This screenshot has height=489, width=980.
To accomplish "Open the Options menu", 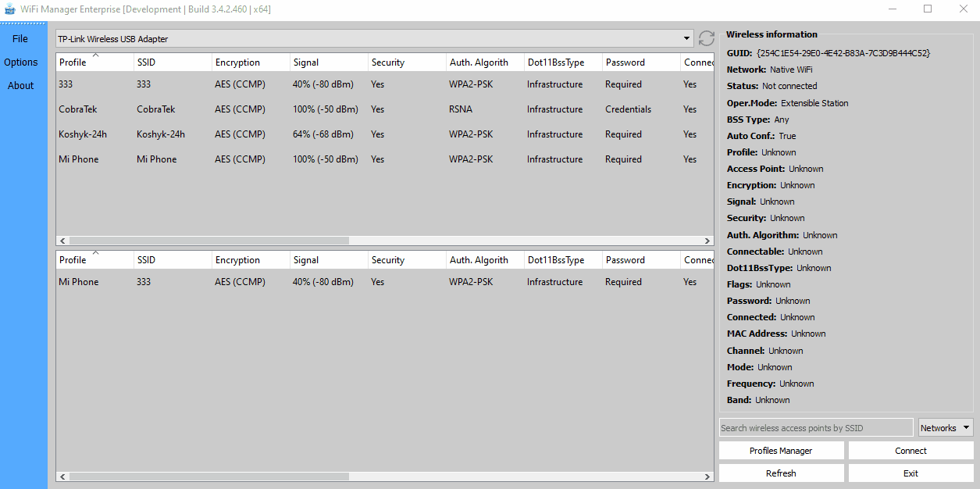I will [x=20, y=62].
